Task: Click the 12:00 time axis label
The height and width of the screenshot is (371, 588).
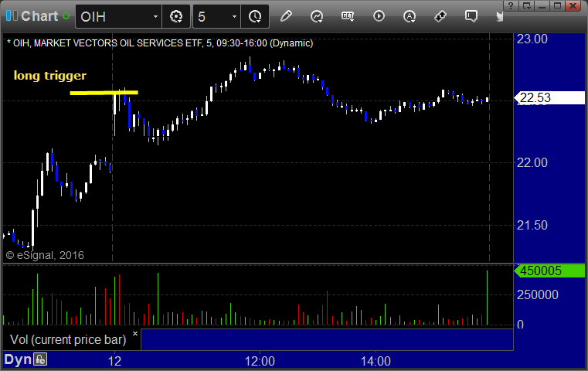Action: [x=260, y=361]
